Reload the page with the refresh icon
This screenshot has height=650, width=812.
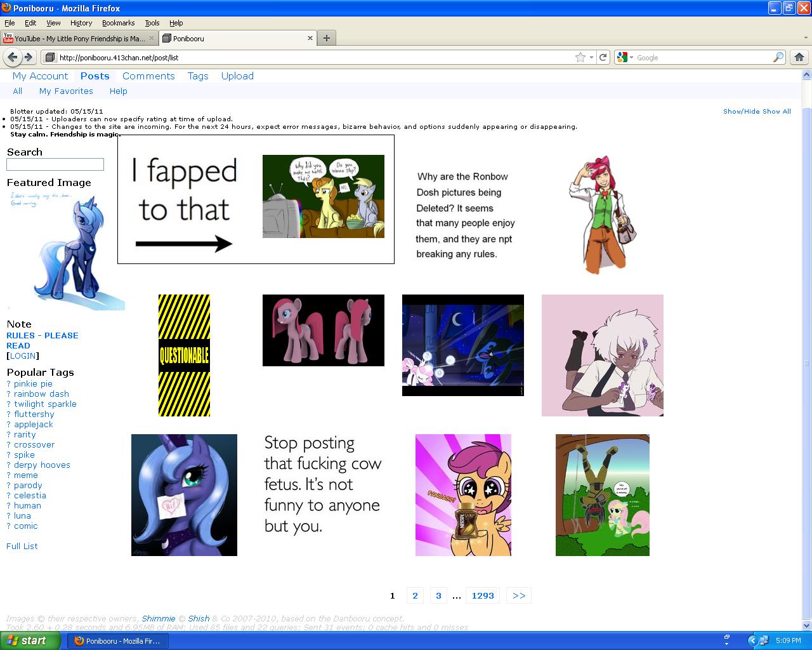pyautogui.click(x=603, y=57)
